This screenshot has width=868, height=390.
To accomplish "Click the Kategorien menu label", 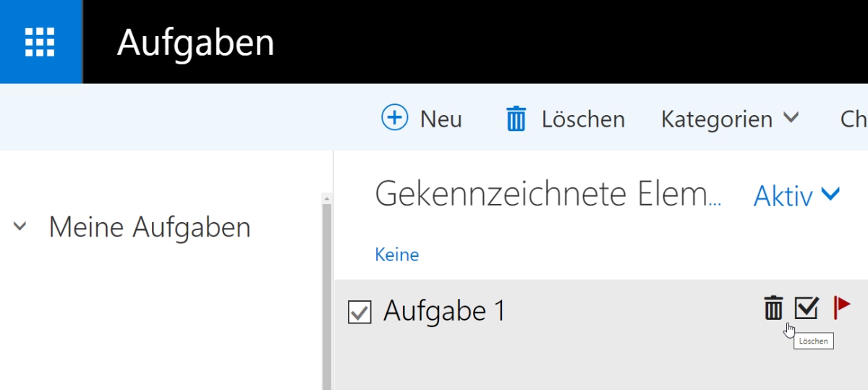I will [716, 119].
